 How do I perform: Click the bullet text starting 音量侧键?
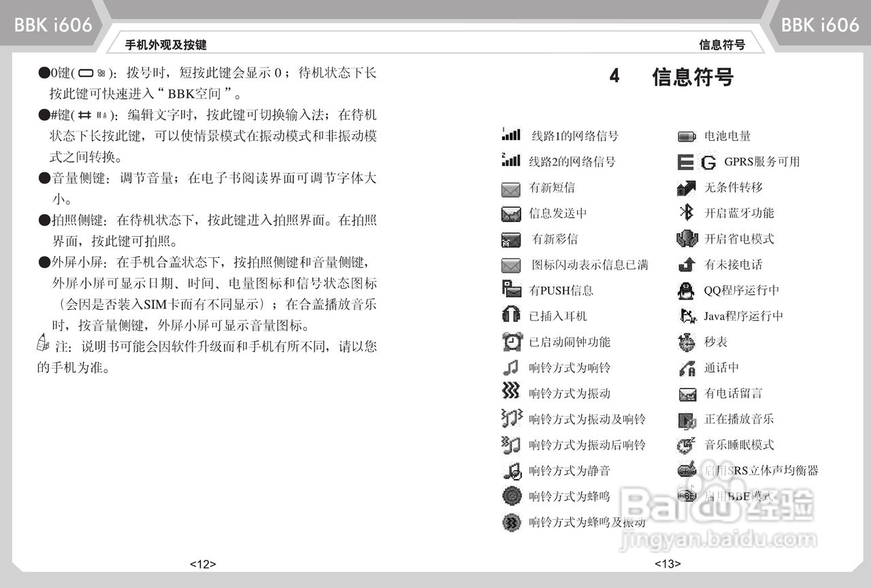[x=207, y=189]
